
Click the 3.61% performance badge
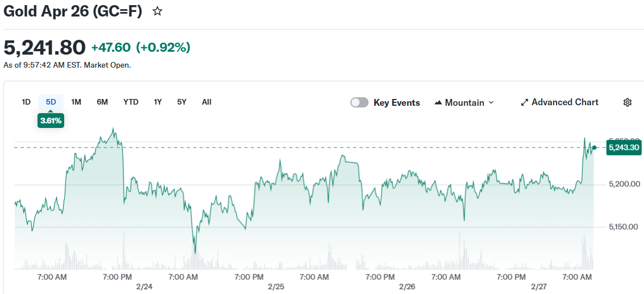point(51,121)
